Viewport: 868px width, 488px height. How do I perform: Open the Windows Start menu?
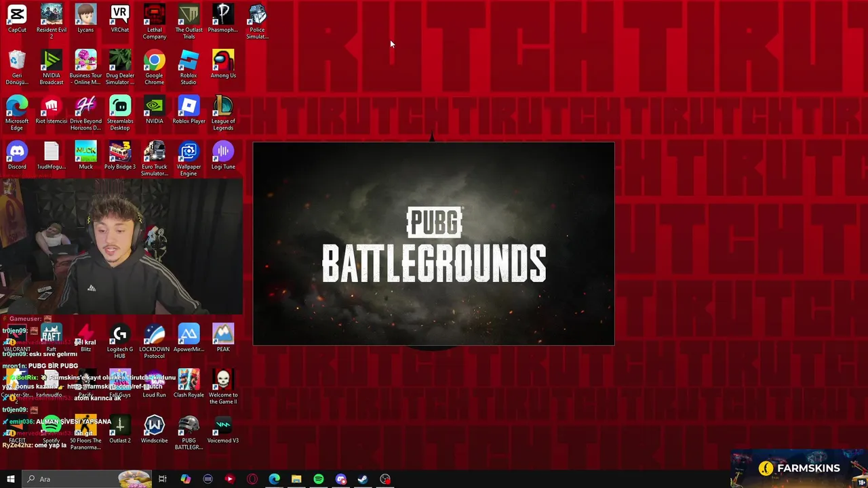[10, 479]
